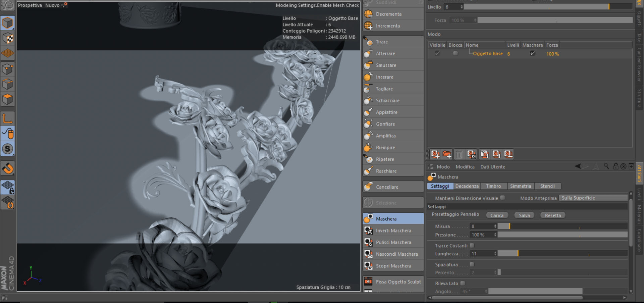
Task: Click the Misura value stepper arrows
Action: (x=495, y=226)
